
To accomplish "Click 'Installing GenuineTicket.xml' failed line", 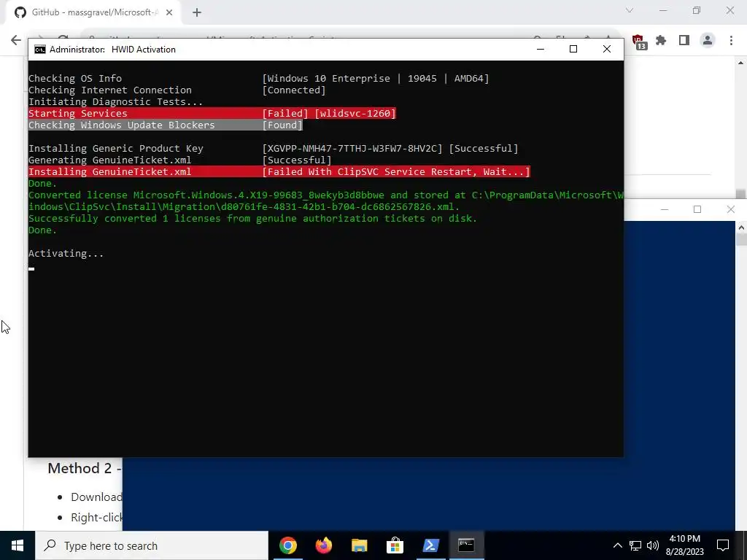I will (x=279, y=172).
